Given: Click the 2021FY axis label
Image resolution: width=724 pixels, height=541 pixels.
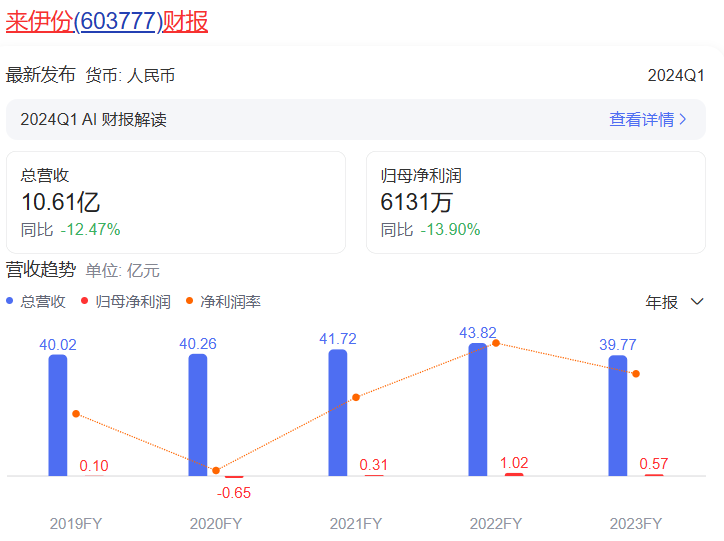Looking at the screenshot, I should [356, 524].
